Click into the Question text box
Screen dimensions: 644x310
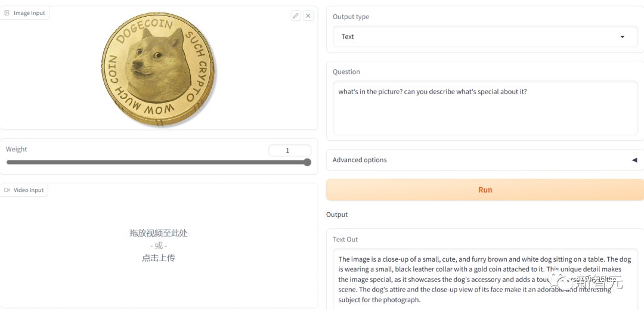click(x=485, y=108)
